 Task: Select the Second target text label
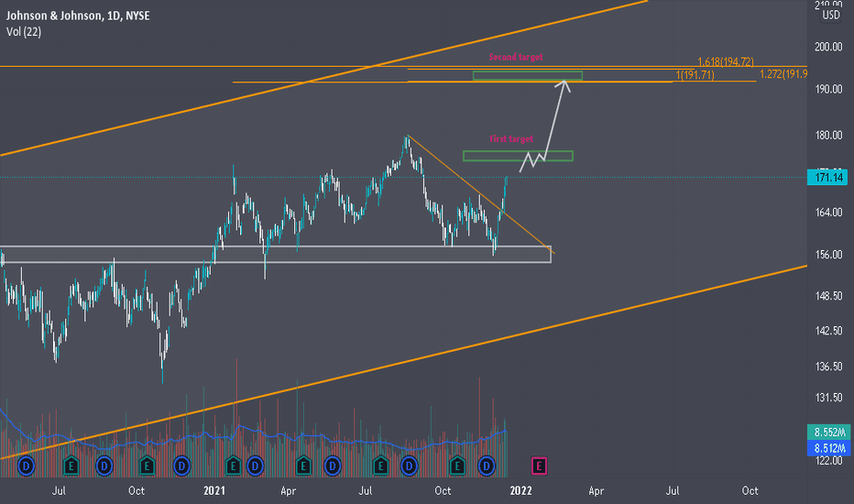516,57
